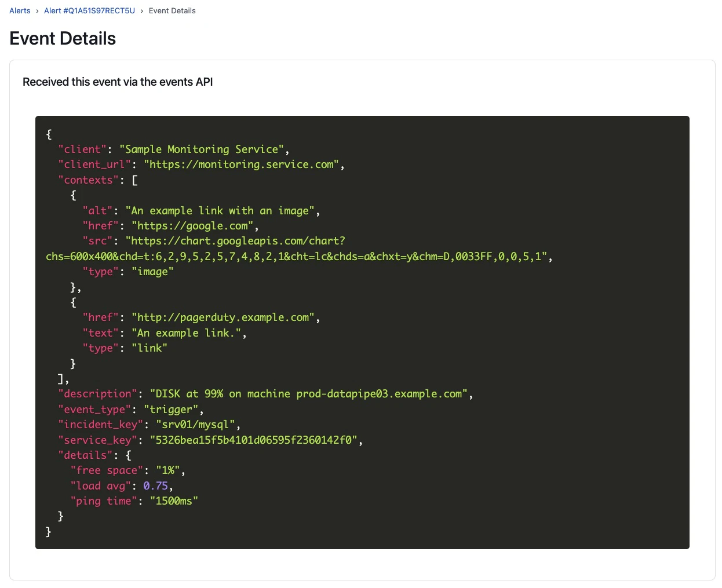
Task: Click the 0.75 load avg value
Action: pyautogui.click(x=155, y=486)
